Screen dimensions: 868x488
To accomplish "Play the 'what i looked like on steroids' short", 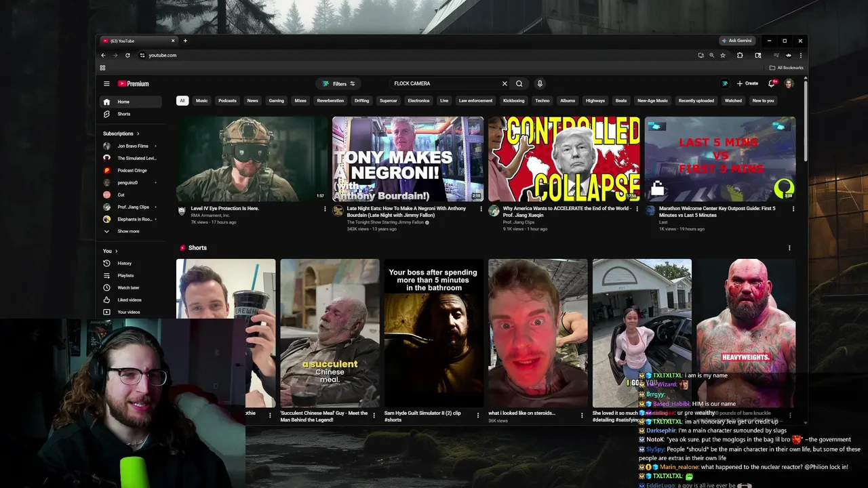I will [x=538, y=333].
